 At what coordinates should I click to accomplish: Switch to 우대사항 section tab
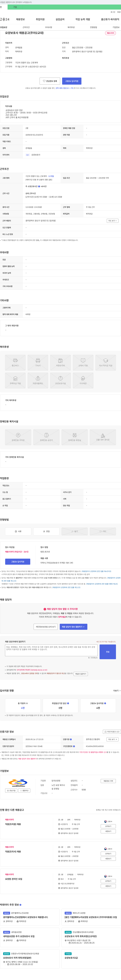coord(49,27)
